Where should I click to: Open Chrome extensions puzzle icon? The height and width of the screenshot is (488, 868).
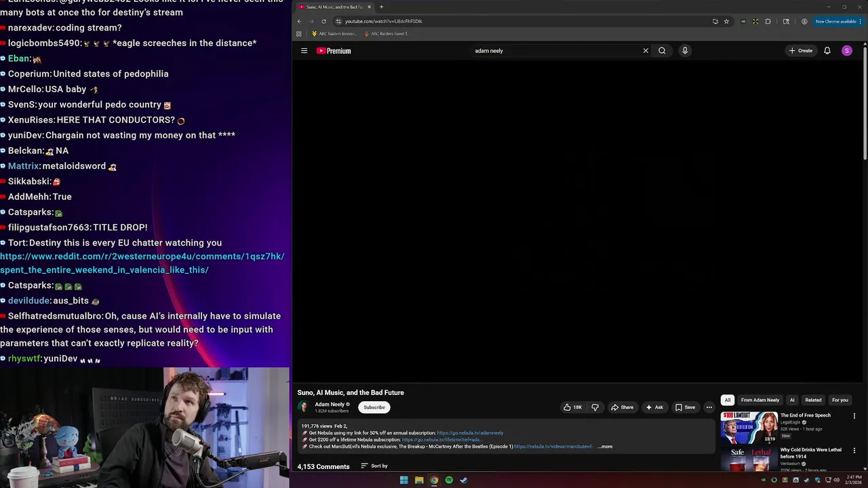[x=768, y=21]
